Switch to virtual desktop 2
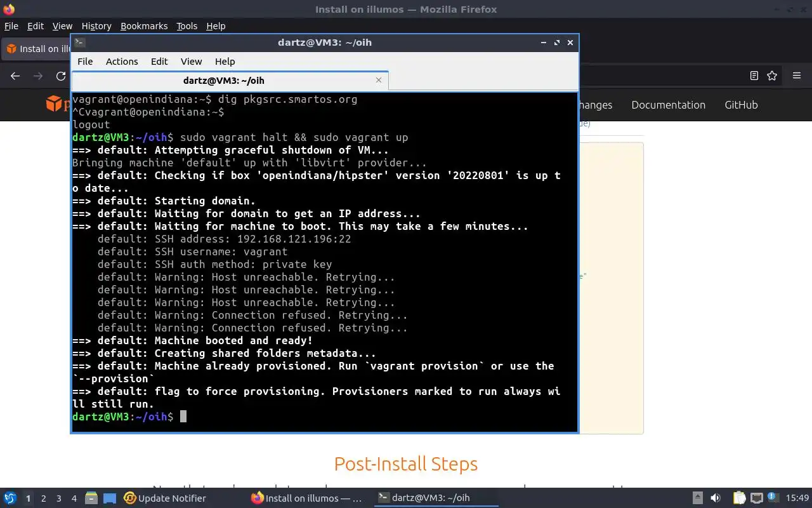812x508 pixels. pyautogui.click(x=43, y=498)
